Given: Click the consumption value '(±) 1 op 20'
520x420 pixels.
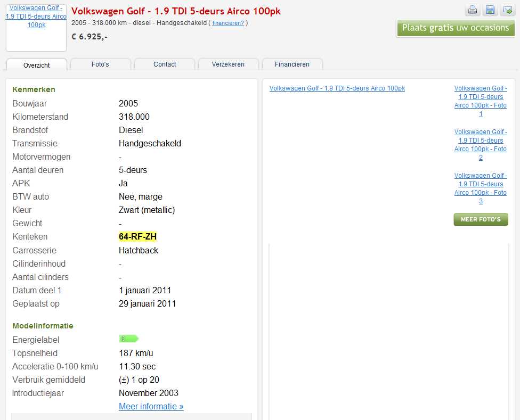Looking at the screenshot, I should (x=139, y=380).
